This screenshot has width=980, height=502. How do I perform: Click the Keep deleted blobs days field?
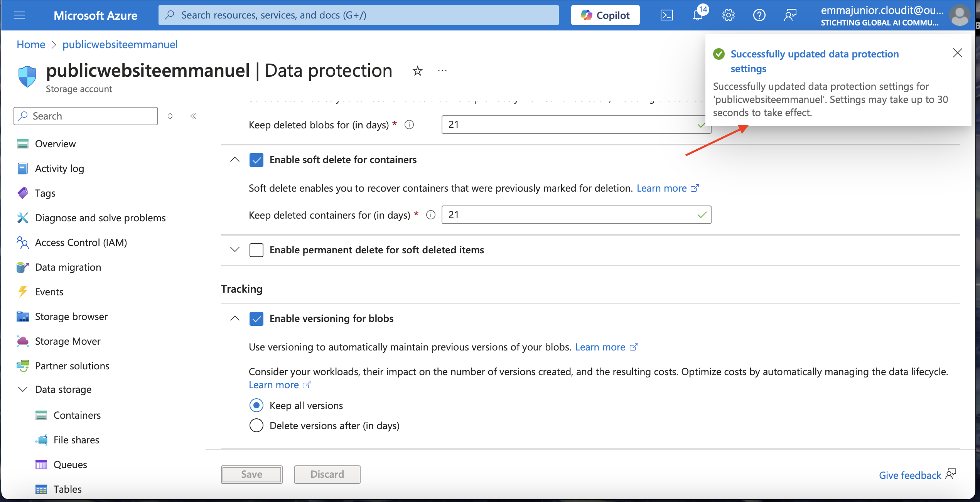tap(576, 125)
